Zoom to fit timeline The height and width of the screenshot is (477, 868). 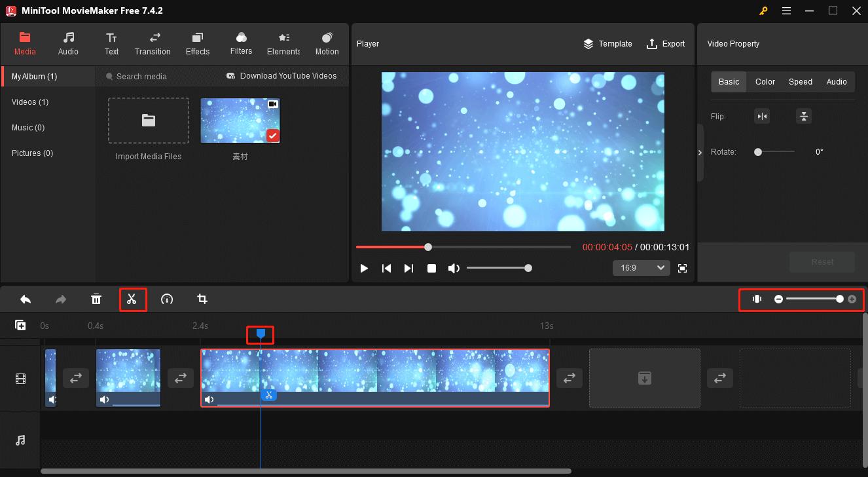pos(757,299)
